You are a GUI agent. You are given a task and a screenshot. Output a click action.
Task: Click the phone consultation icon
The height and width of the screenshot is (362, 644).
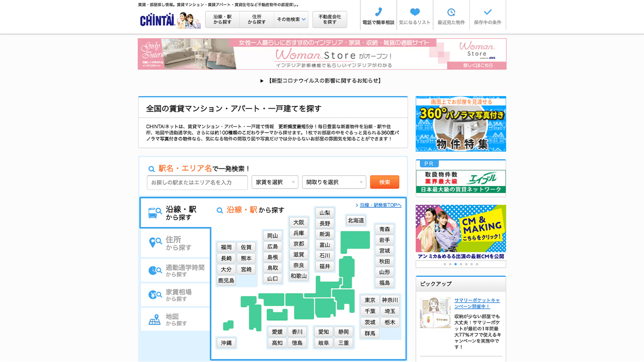[378, 12]
